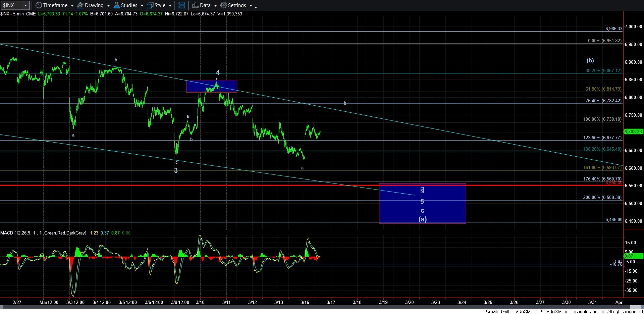Click the Drawing pencil icon
Image resolution: width=644 pixels, height=314 pixels.
80,5
